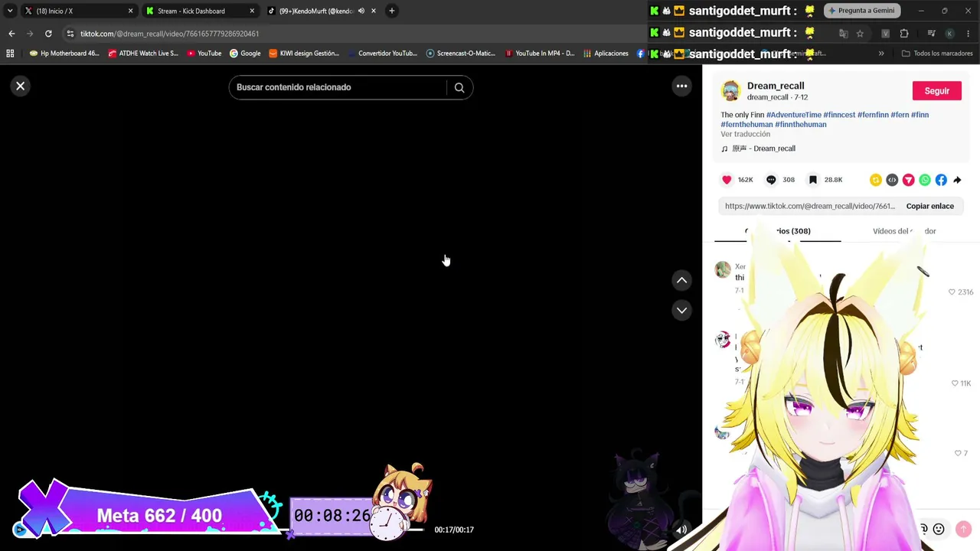Click the embed code icon
This screenshot has width=980, height=551.
[x=892, y=180]
